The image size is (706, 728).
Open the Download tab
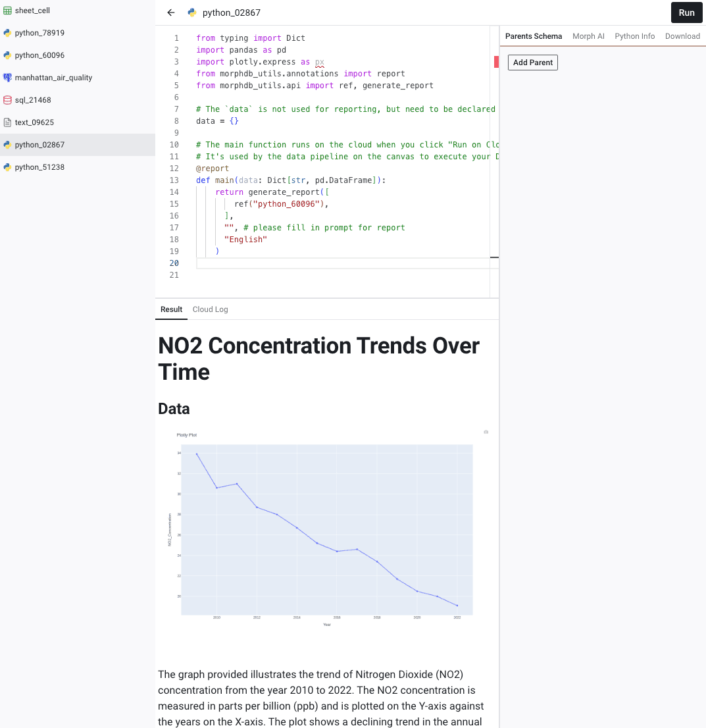pyautogui.click(x=682, y=36)
